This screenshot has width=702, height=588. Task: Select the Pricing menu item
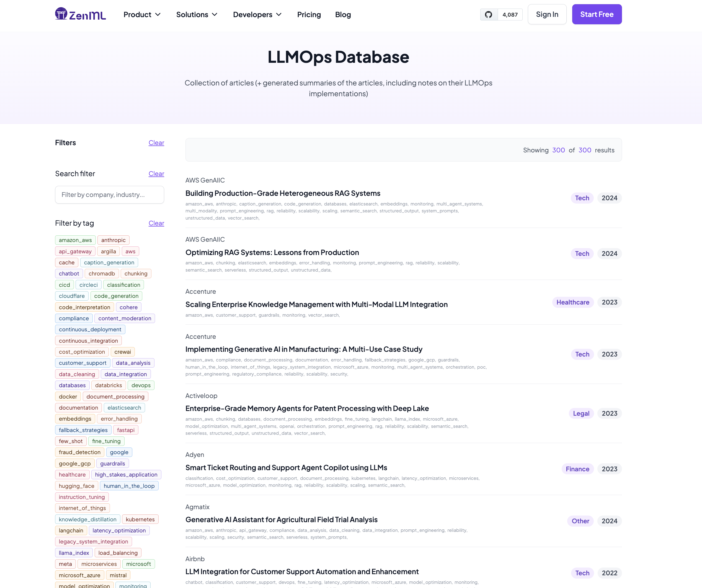[309, 14]
